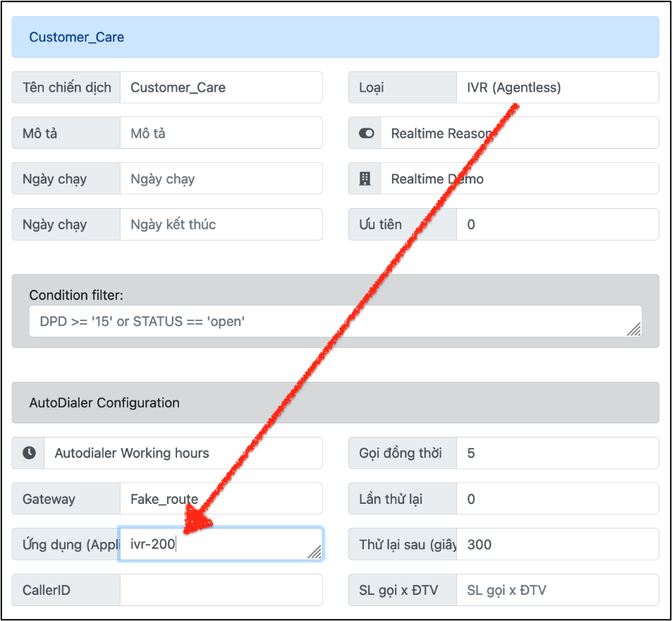
Task: Click the building icon beside Realtime Demo
Action: [x=365, y=179]
